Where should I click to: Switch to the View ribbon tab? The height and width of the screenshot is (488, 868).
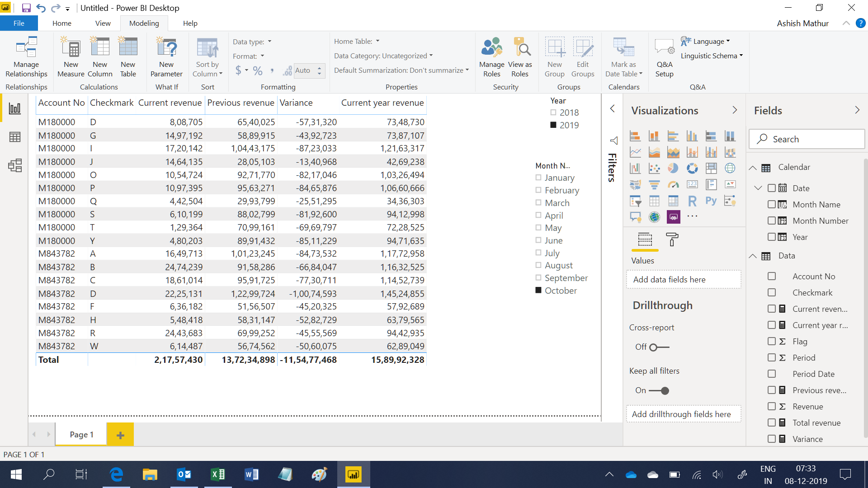coord(103,23)
